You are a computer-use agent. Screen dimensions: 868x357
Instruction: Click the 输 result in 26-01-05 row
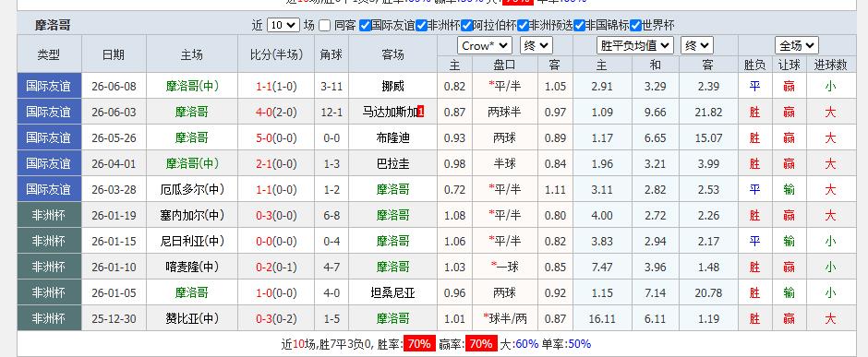pos(789,292)
